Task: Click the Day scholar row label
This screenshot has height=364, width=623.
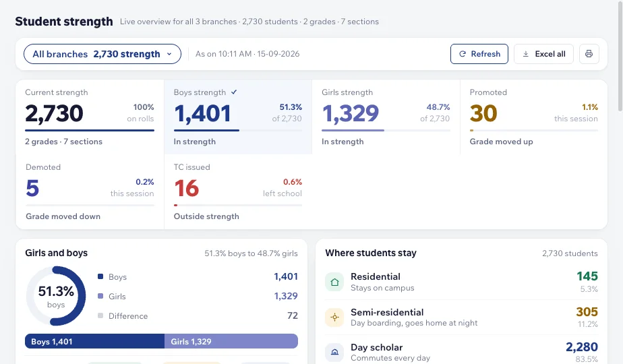Action: coord(377,347)
